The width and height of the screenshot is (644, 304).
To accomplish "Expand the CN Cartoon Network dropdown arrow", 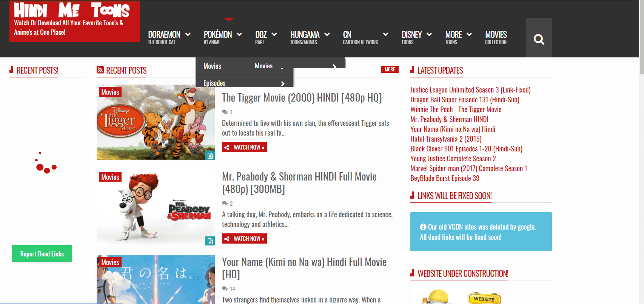I will [385, 34].
